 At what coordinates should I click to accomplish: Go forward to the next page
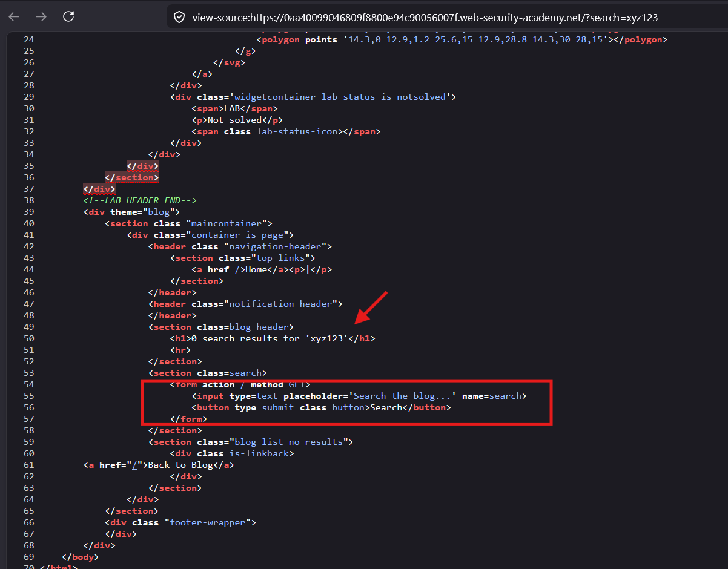click(x=41, y=17)
